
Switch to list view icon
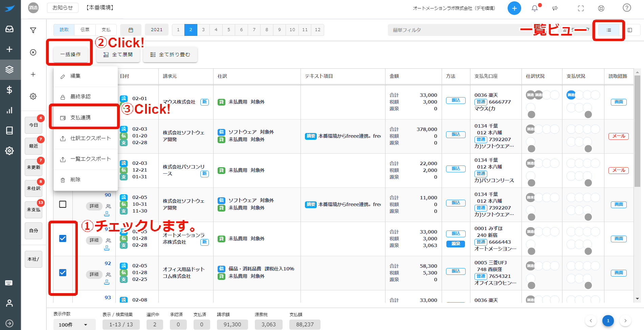tap(609, 30)
